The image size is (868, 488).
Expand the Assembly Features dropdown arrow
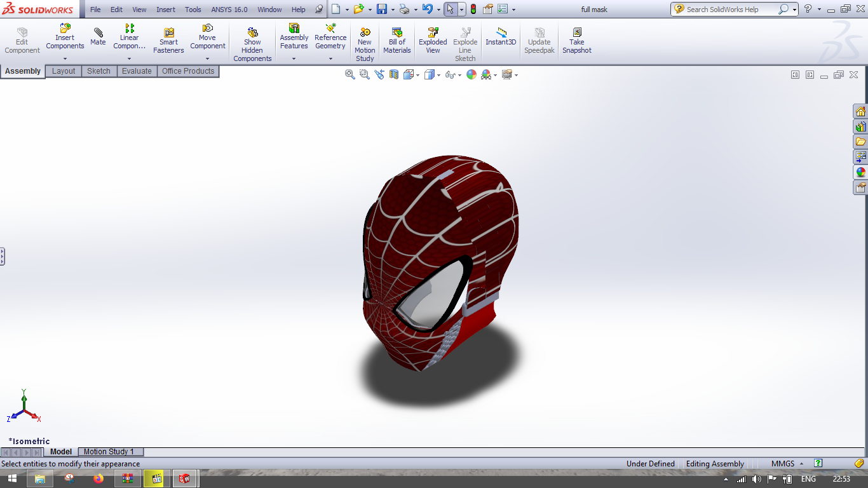pos(294,58)
